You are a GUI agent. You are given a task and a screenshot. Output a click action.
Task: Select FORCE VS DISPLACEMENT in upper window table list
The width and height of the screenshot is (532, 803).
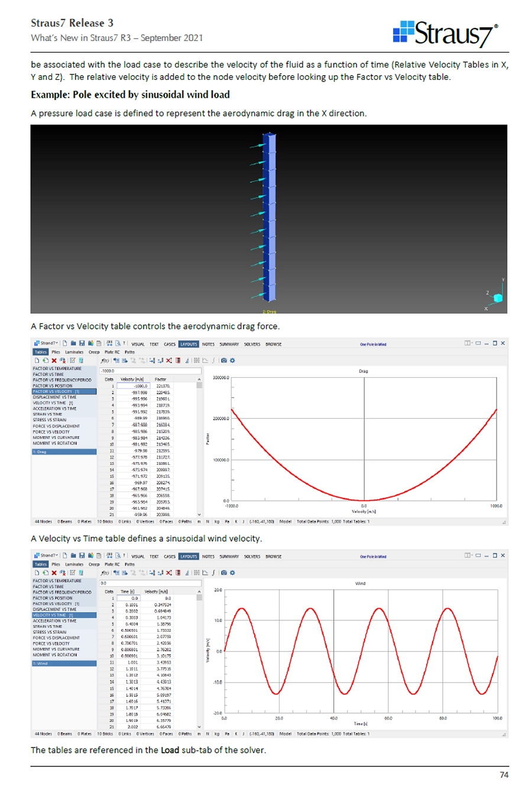click(x=56, y=426)
